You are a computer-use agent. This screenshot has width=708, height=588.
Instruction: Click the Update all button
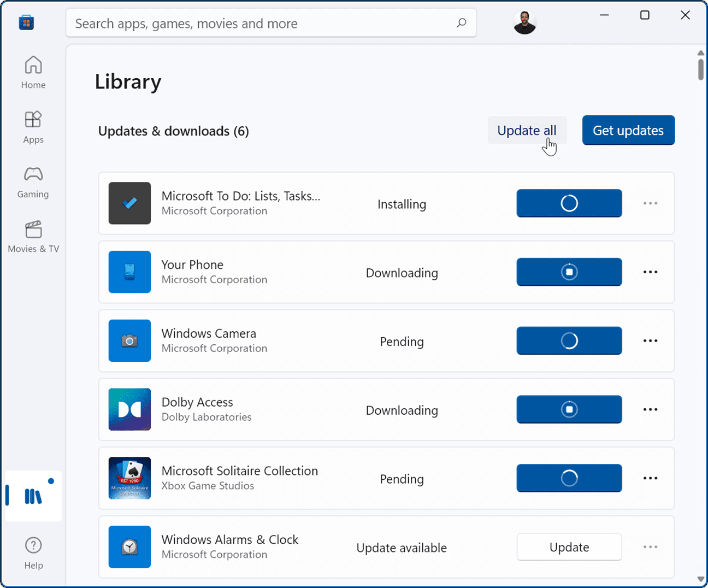[527, 130]
